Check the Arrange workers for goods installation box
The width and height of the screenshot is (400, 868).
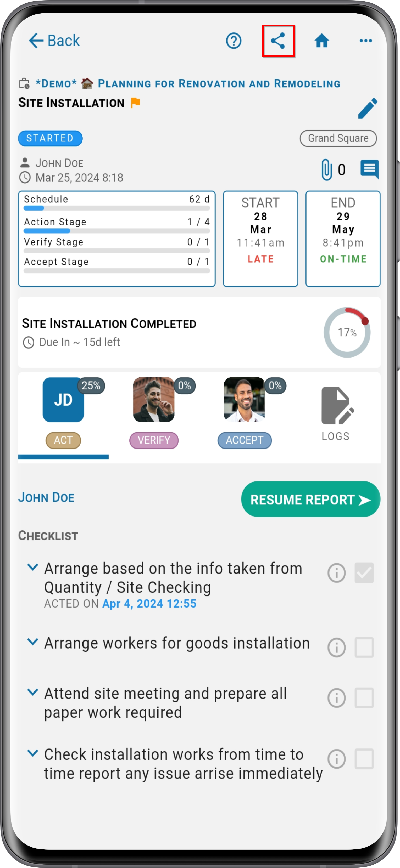[x=364, y=647]
